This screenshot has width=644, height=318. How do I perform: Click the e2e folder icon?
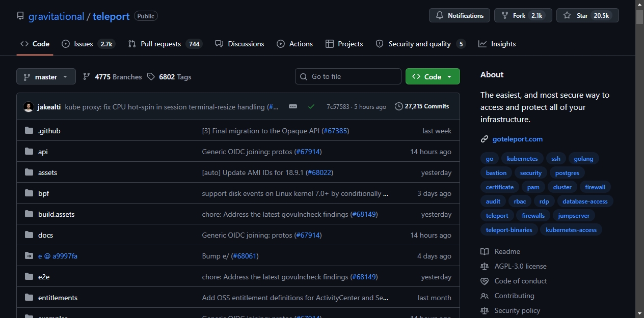[x=29, y=277]
